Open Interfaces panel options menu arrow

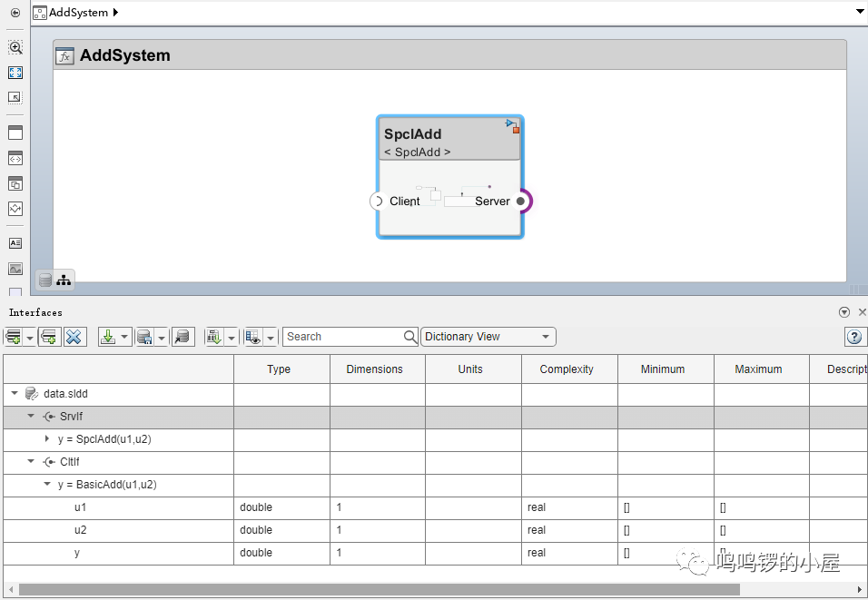click(844, 312)
